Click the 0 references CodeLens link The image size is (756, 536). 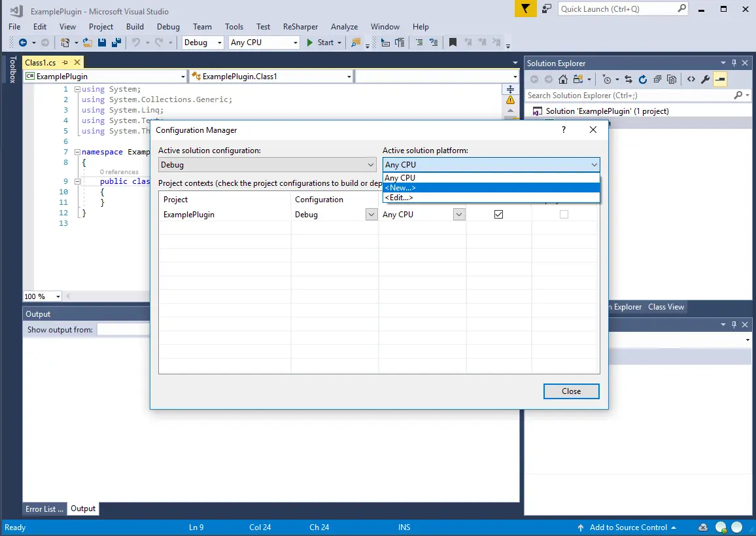click(119, 171)
